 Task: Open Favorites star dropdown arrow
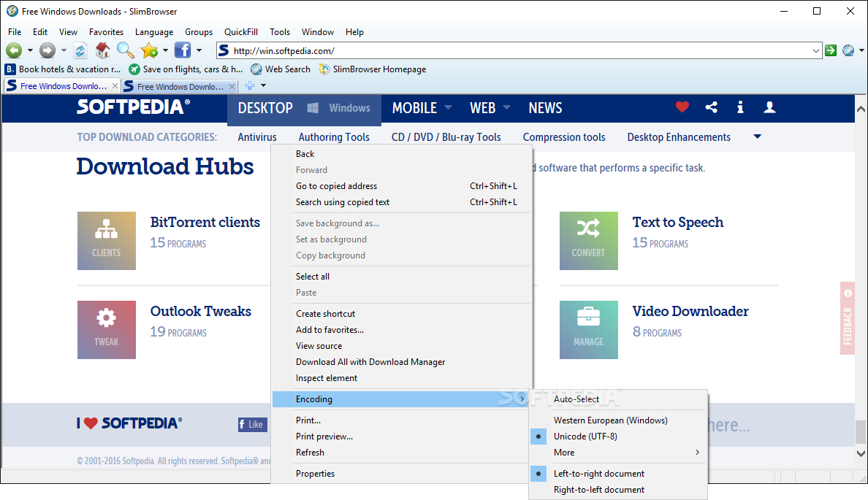pos(165,50)
